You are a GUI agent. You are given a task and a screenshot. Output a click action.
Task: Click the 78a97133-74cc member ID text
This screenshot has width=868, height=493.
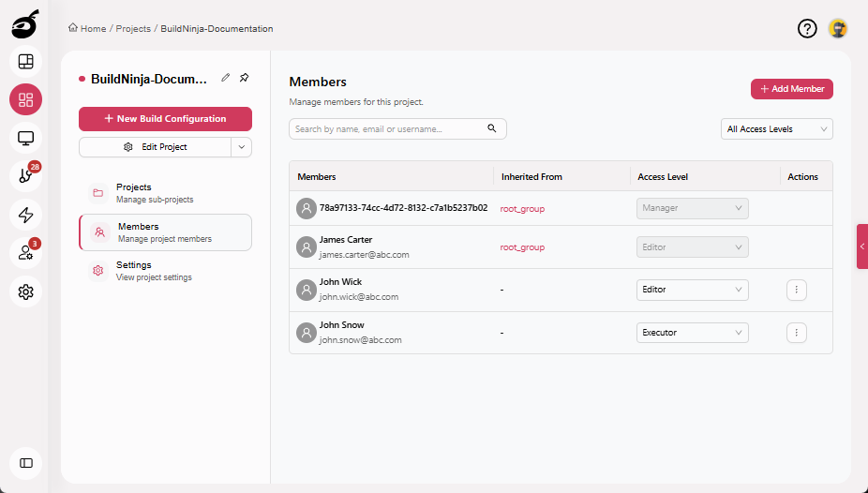tap(404, 208)
